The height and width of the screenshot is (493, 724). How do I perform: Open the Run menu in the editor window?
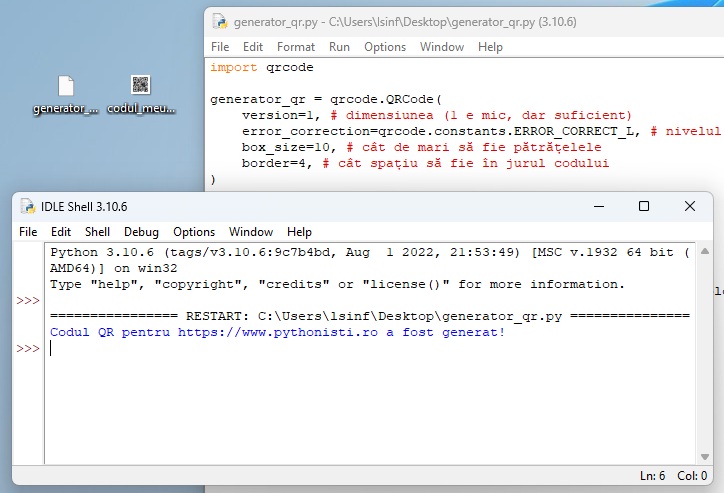[x=339, y=47]
